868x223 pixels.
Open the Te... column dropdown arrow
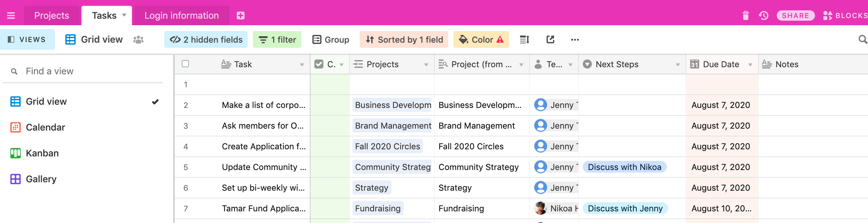(x=570, y=65)
